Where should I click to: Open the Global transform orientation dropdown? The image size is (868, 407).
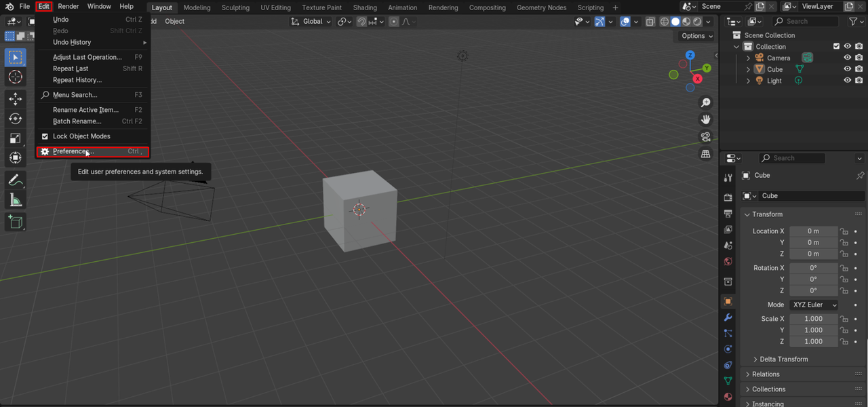click(x=311, y=21)
